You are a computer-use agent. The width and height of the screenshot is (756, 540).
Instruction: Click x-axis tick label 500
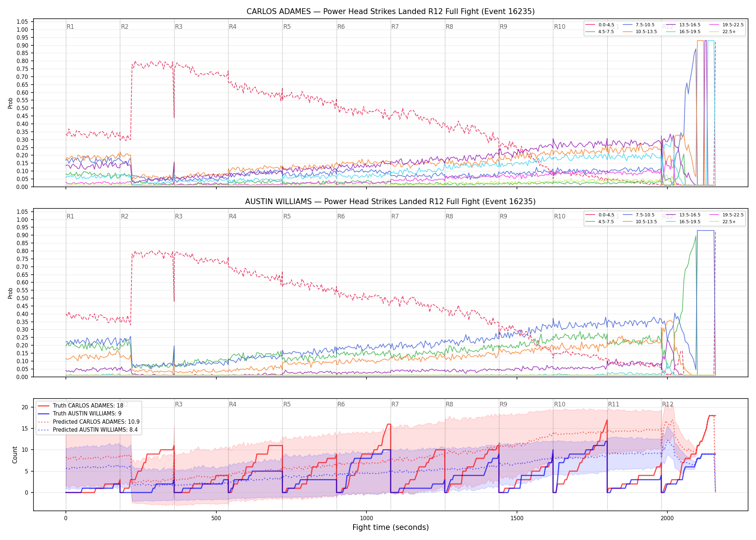(x=216, y=518)
